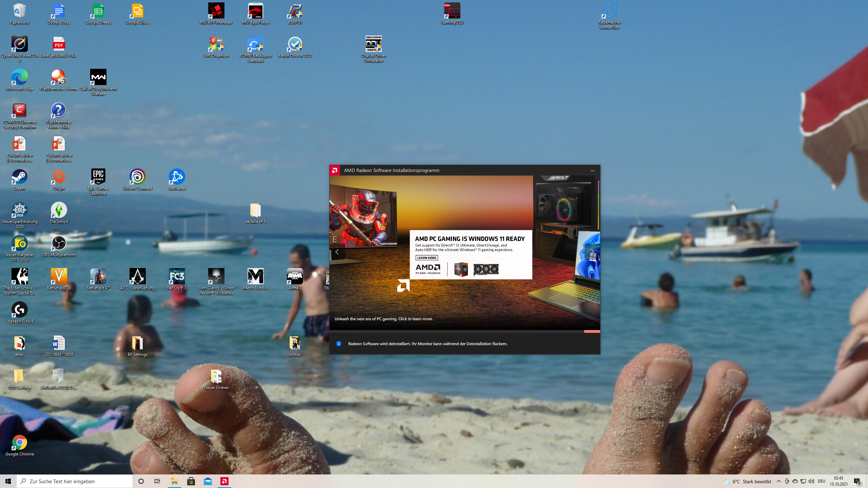Click LEARN MORE in the AMD ad
868x488 pixels.
point(427,258)
